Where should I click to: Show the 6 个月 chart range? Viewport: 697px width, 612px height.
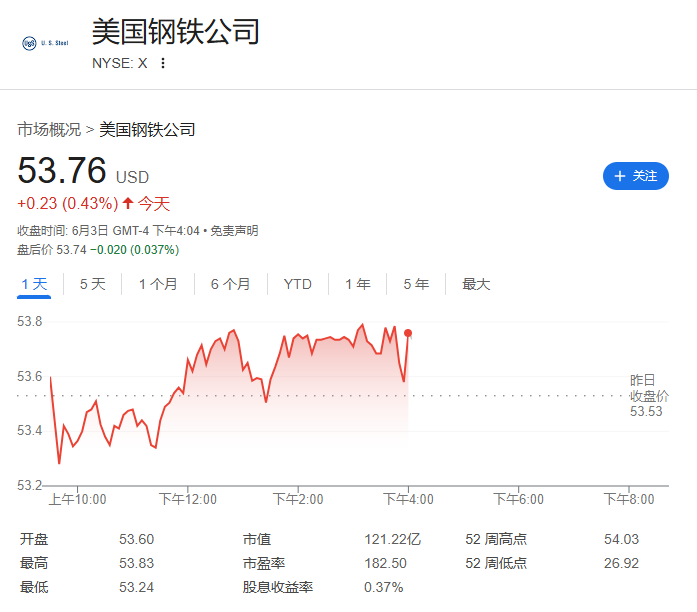(230, 284)
